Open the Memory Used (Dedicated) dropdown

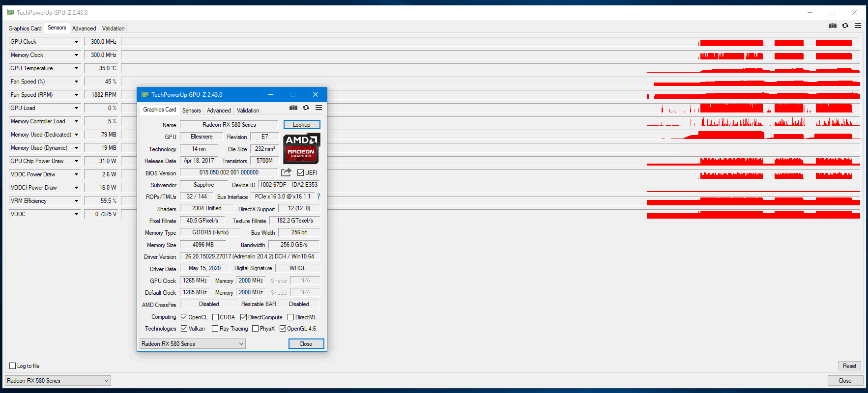pos(76,135)
